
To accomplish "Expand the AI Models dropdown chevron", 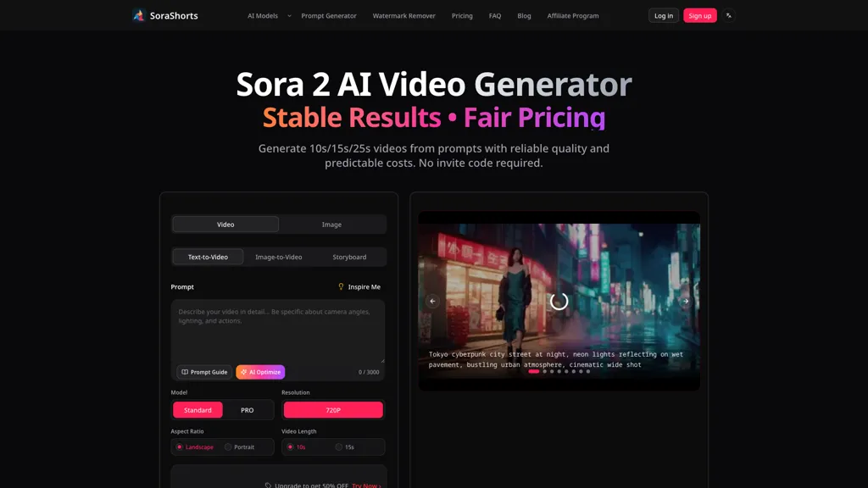I will pyautogui.click(x=289, y=15).
